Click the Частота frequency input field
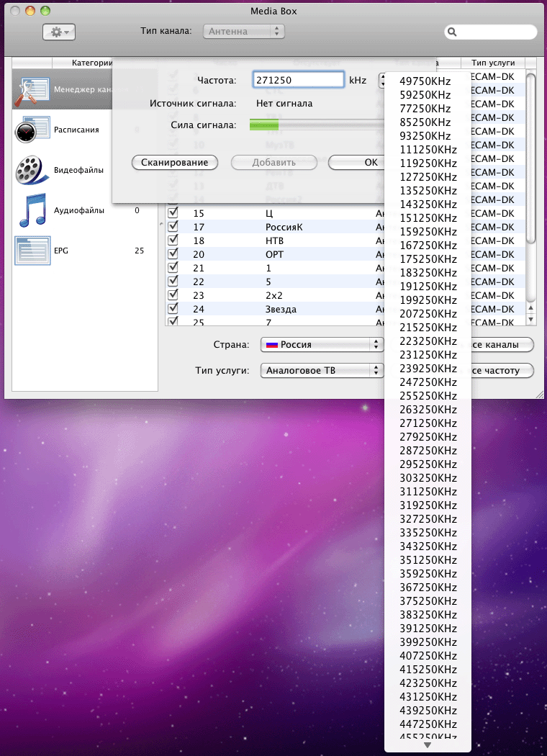547x756 pixels. [x=298, y=80]
